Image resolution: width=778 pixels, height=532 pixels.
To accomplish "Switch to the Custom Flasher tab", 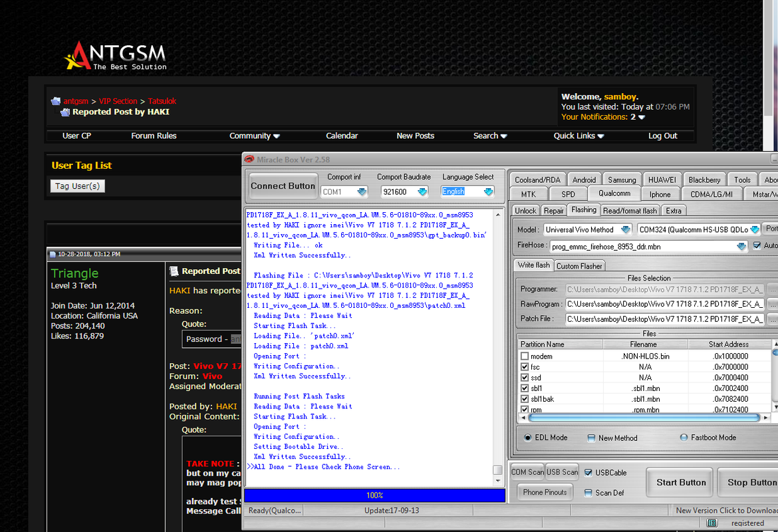I will click(x=579, y=266).
